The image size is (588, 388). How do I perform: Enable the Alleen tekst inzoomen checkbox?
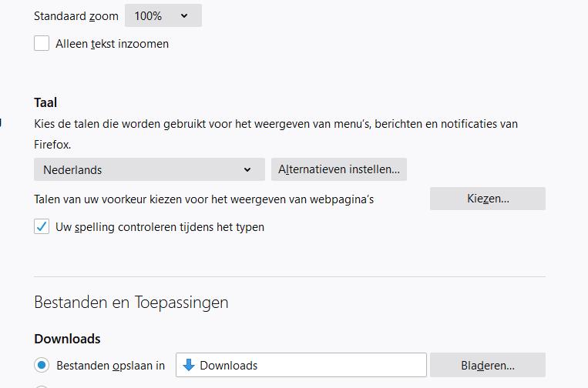pos(42,44)
